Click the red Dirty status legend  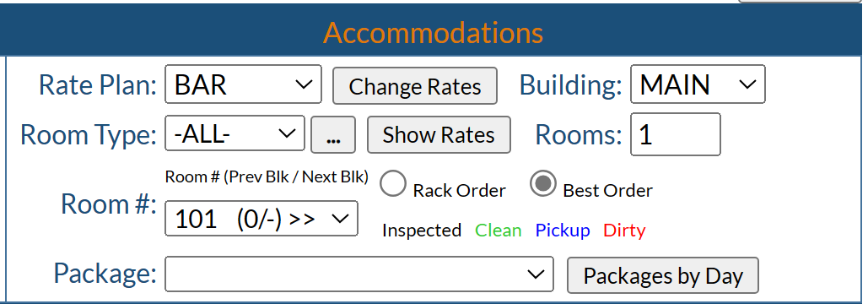point(624,230)
